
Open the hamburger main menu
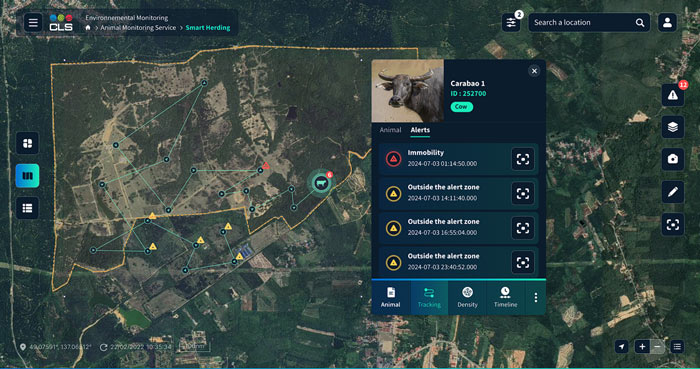point(33,22)
